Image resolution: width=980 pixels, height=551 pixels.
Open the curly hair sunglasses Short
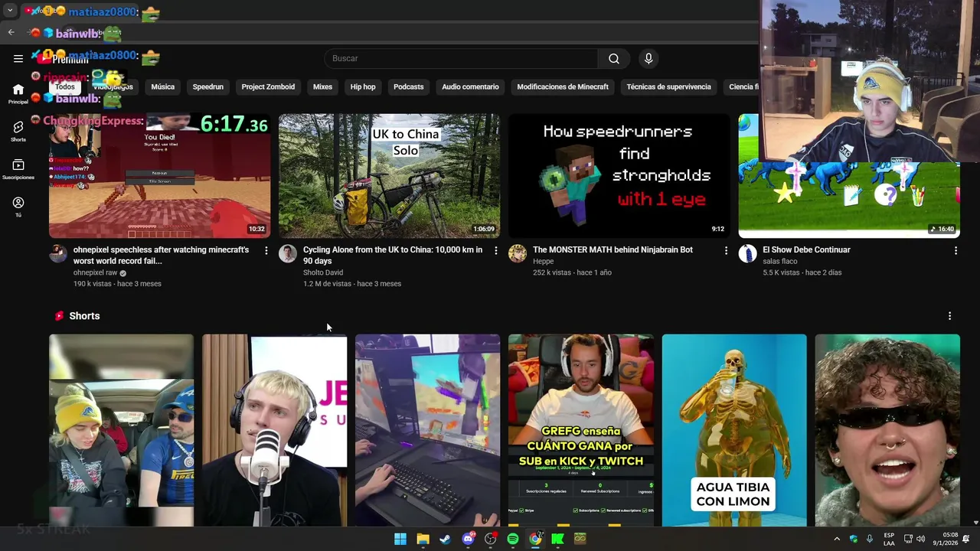tap(887, 430)
